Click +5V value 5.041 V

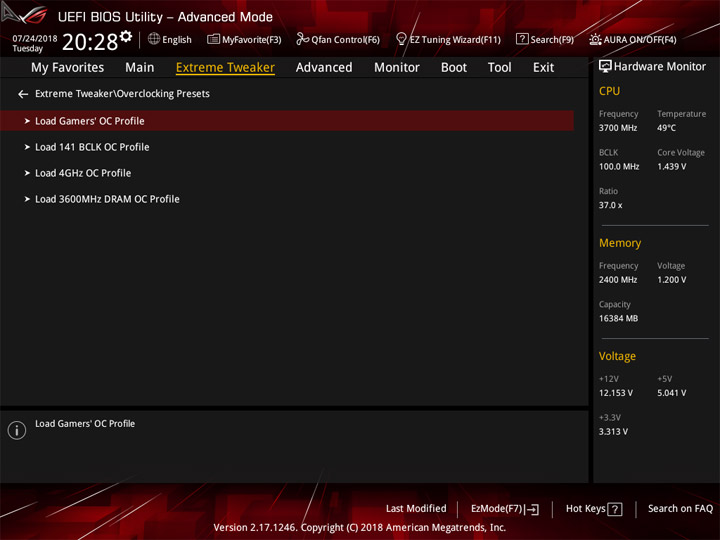point(671,393)
